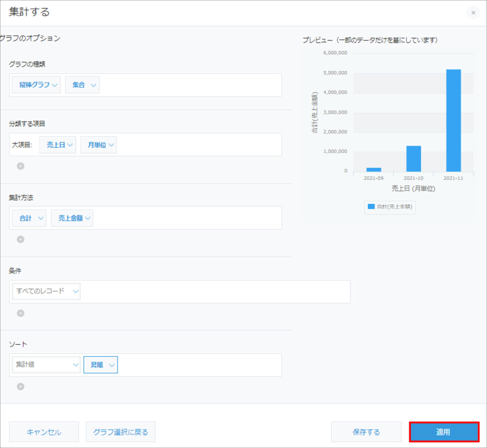Expand the 売上日 field dropdown

58,145
